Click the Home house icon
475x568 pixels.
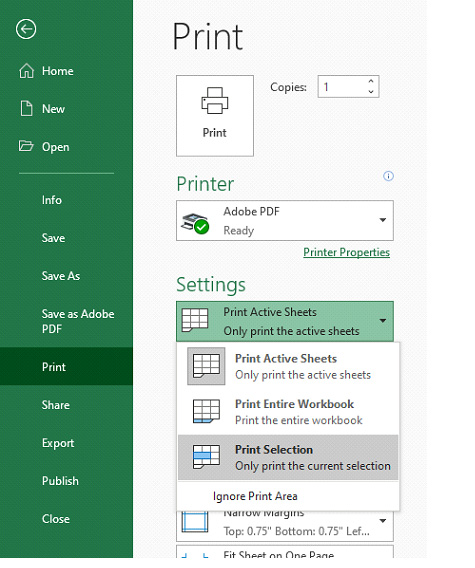26,71
